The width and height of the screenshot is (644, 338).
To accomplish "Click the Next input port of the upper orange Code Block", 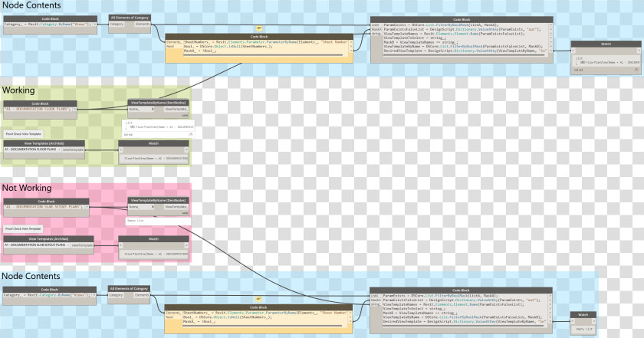I will click(x=170, y=47).
